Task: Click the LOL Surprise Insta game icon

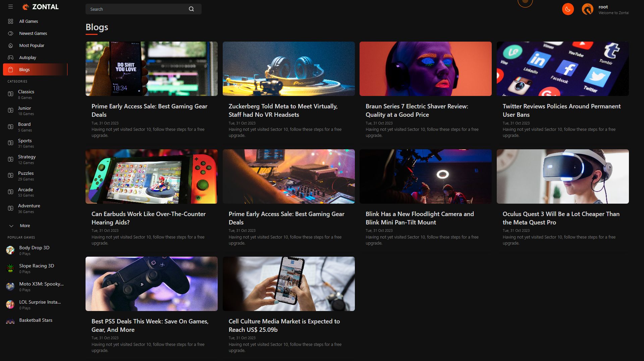Action: pos(10,304)
